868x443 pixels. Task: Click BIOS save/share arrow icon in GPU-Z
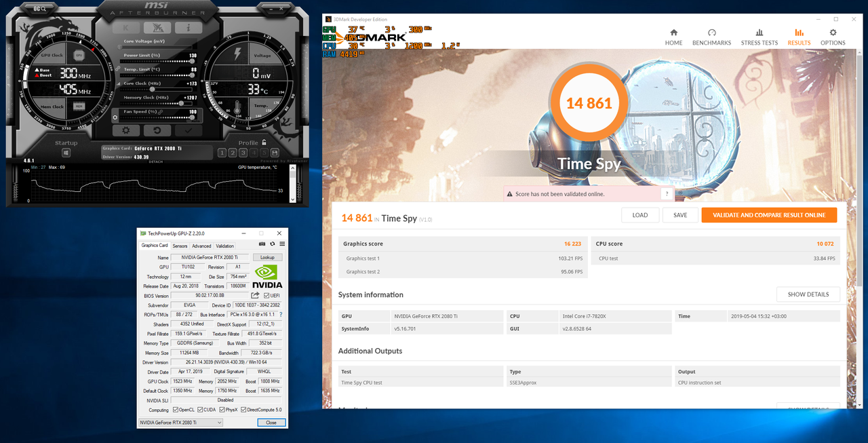point(255,296)
